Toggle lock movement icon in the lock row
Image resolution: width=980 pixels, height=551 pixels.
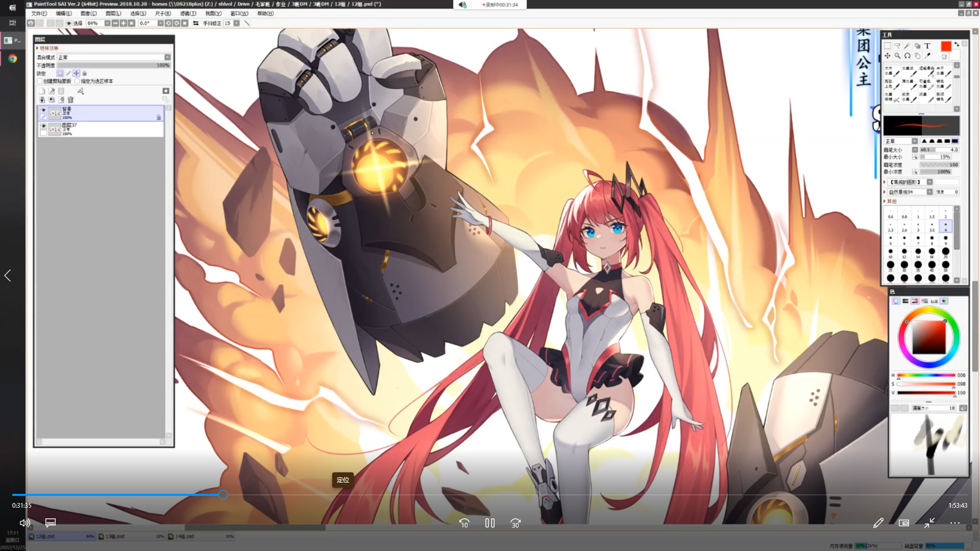tap(76, 73)
